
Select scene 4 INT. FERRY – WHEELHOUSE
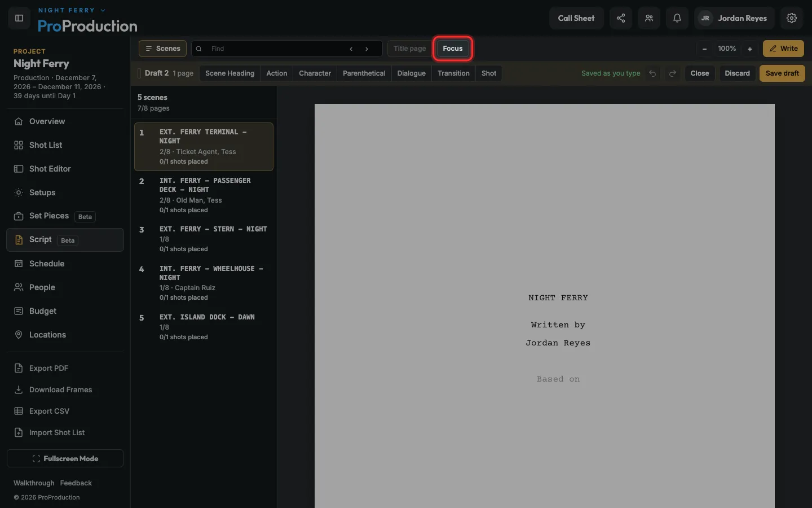coord(204,283)
